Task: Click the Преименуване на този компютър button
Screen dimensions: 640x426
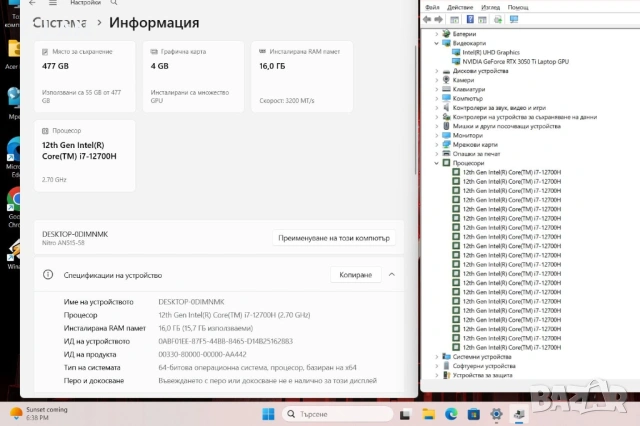Action: tap(334, 238)
